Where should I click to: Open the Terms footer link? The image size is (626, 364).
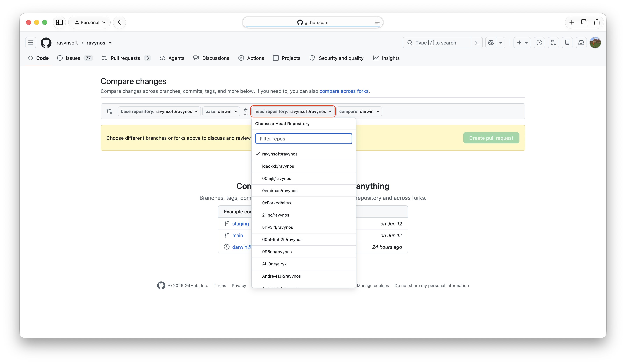coord(220,286)
